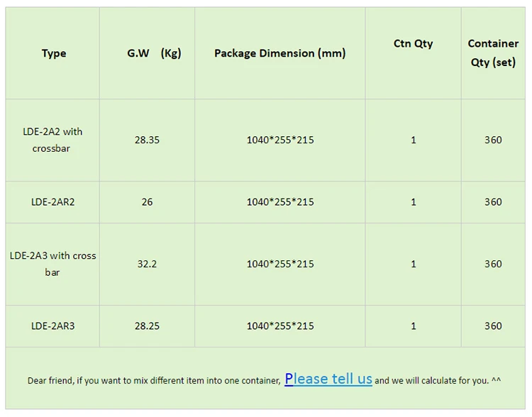Select container quantity 360 in LDE-2AR3 row
Viewport: 532px width, 417px height.
coord(493,326)
